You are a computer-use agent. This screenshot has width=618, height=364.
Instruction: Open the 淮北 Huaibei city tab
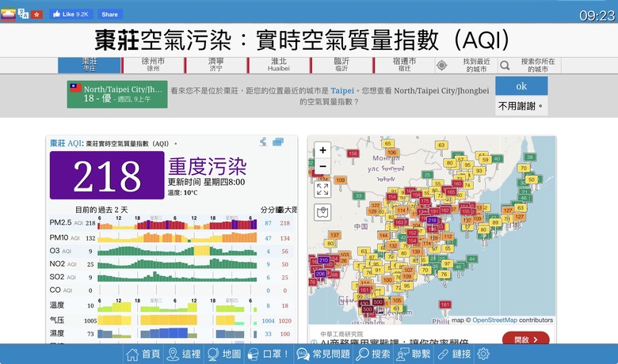(279, 65)
